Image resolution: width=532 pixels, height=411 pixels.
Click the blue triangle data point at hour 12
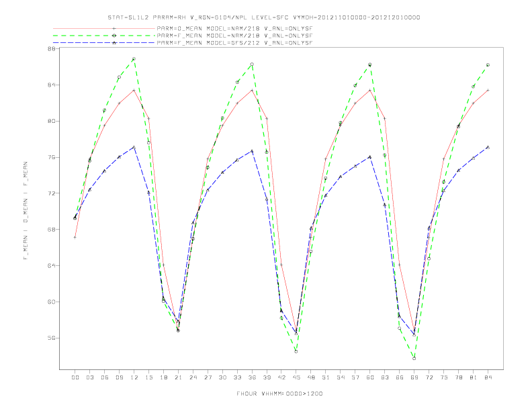(x=134, y=147)
